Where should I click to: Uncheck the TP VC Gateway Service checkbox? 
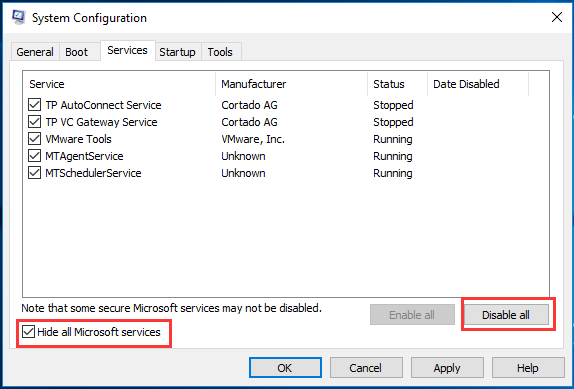(x=34, y=122)
